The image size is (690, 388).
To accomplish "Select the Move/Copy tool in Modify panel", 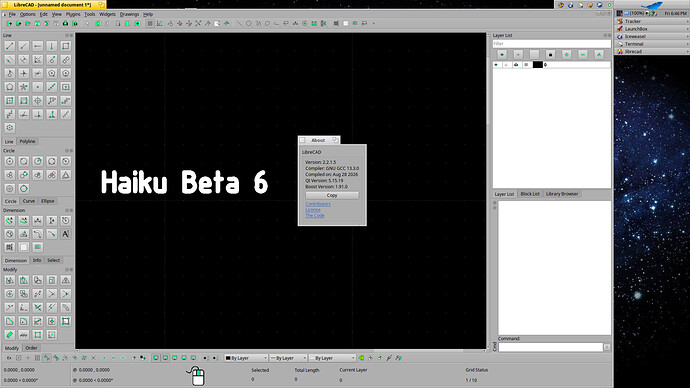I will click(x=10, y=280).
